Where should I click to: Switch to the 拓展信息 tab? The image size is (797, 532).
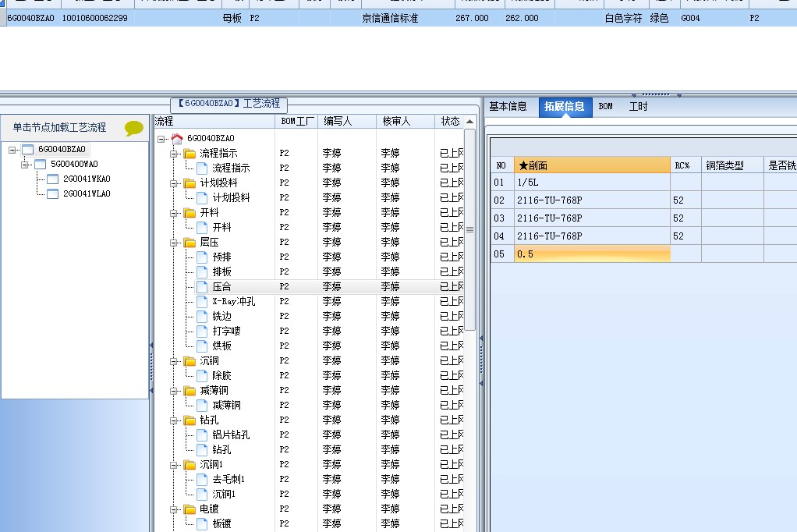pyautogui.click(x=565, y=106)
